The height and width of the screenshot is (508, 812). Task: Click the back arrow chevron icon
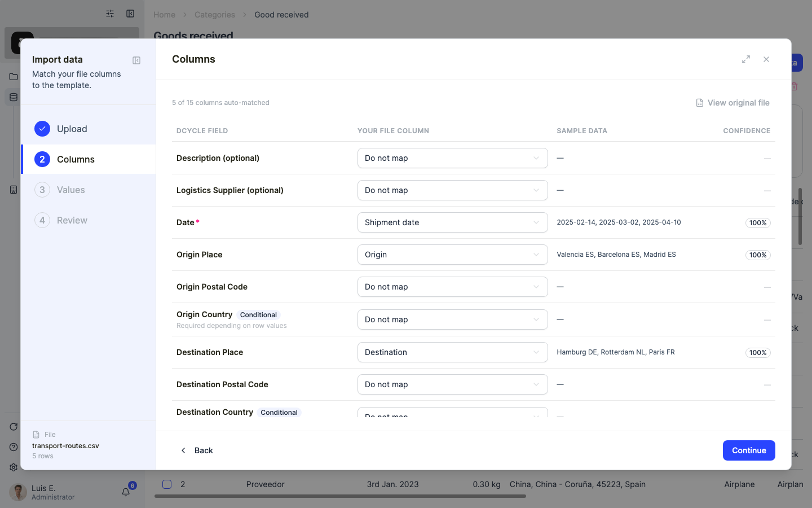point(183,450)
